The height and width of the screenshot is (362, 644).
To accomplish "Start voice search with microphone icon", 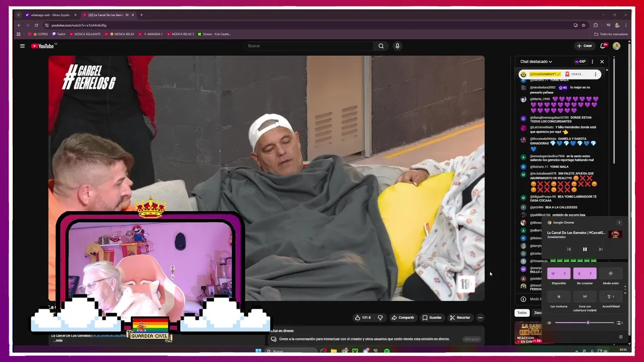I will [397, 46].
